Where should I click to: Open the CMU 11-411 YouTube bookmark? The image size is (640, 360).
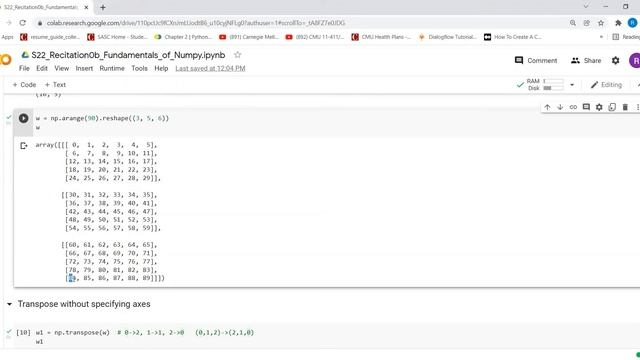[x=315, y=37]
